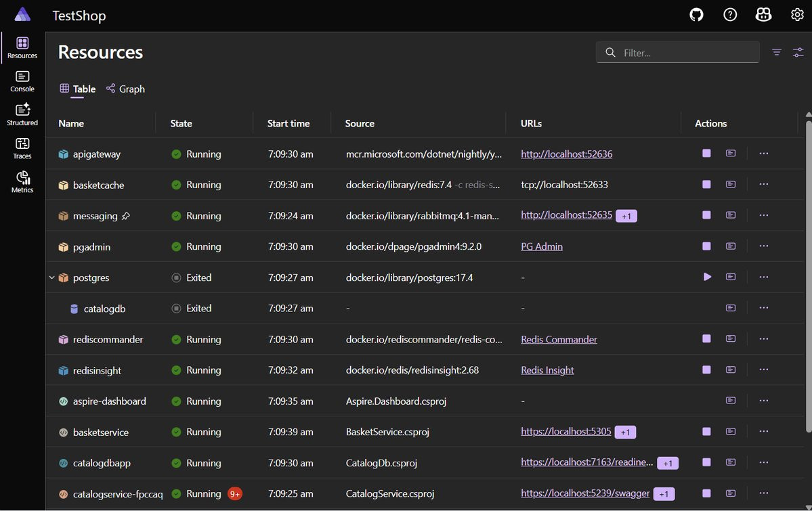Viewport: 812px width, 511px height.
Task: View console logs for basketcache
Action: click(731, 184)
